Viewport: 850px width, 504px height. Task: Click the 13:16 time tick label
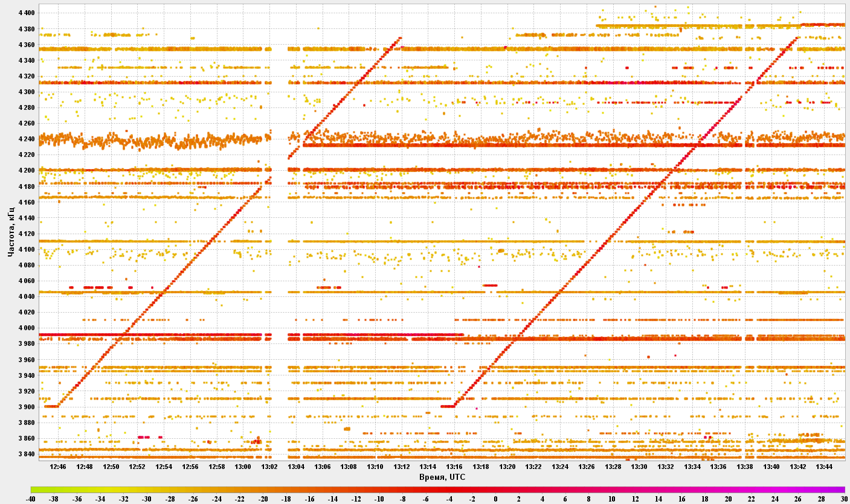click(454, 467)
